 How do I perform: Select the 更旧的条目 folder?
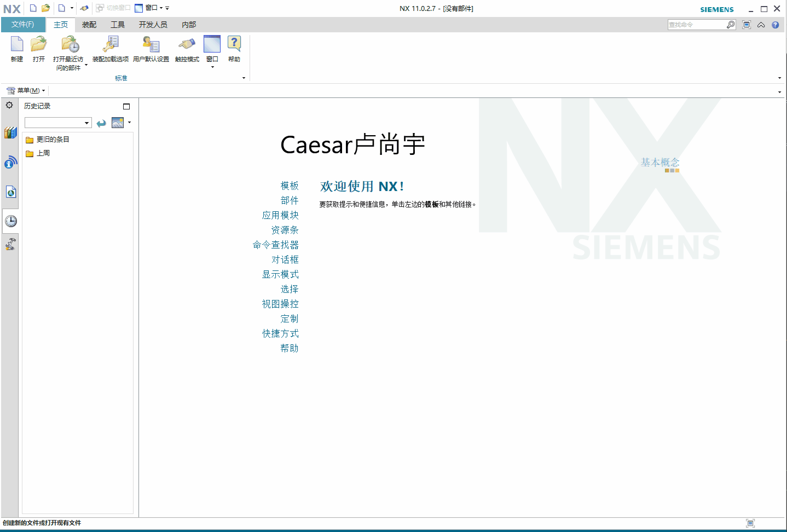click(x=48, y=140)
